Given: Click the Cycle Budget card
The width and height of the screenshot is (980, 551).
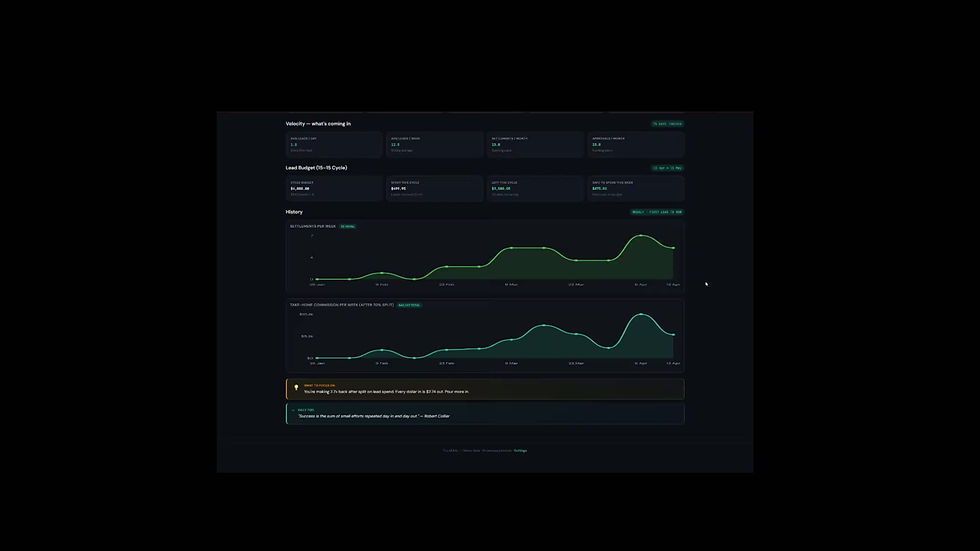Looking at the screenshot, I should pyautogui.click(x=334, y=189).
